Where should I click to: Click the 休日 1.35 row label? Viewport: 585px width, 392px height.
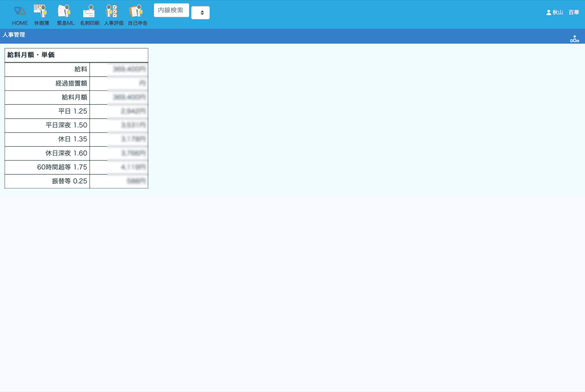point(73,139)
